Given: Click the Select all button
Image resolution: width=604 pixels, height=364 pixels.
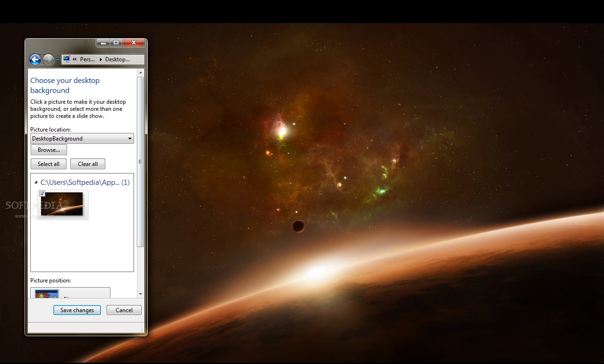Looking at the screenshot, I should (49, 164).
